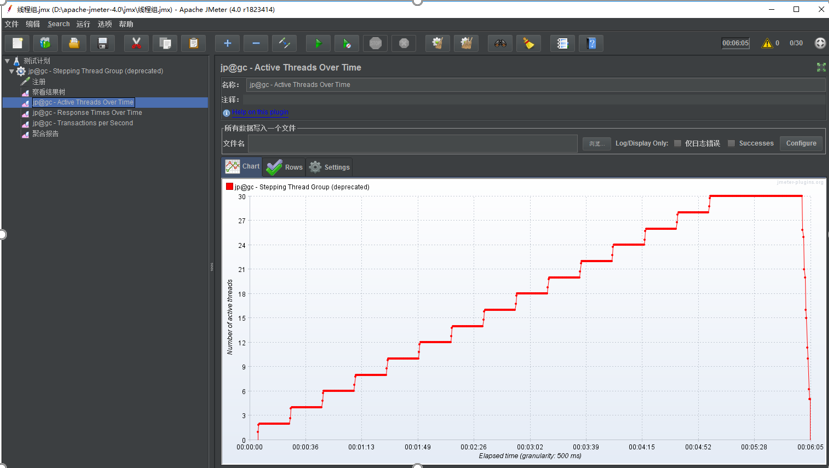Open the Help on this plugin link
Image resolution: width=829 pixels, height=468 pixels.
pyautogui.click(x=260, y=112)
